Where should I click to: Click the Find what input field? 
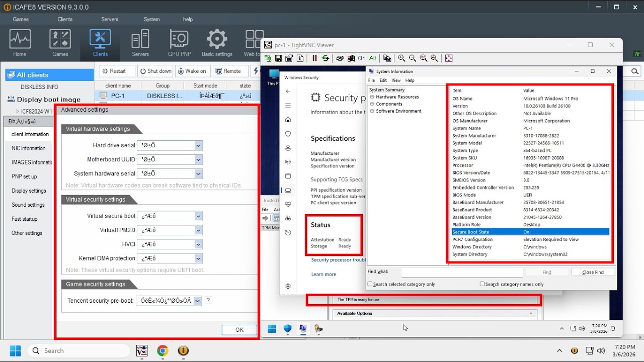tap(462, 272)
